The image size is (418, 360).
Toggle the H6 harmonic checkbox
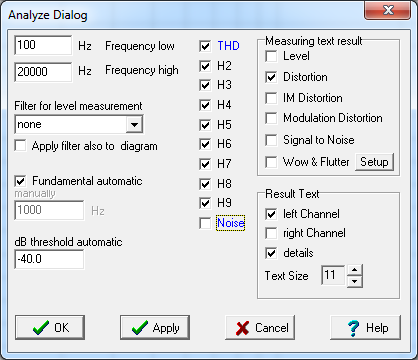pos(205,144)
